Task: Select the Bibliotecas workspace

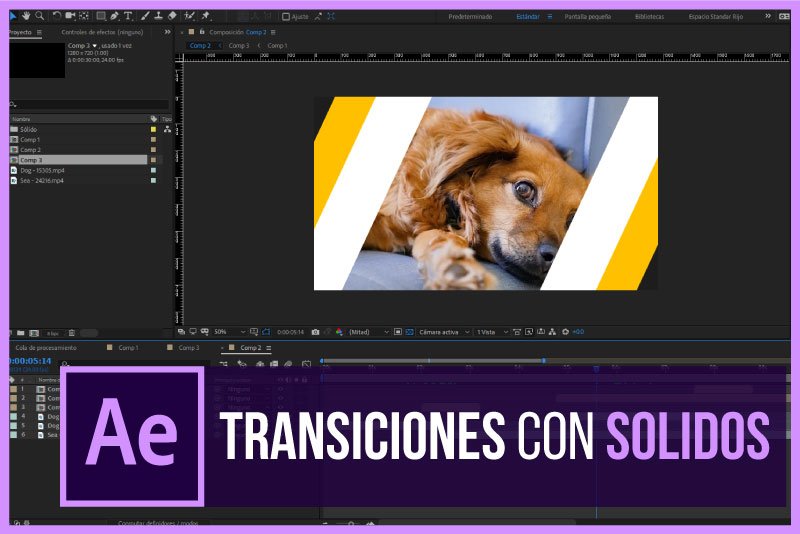Action: 649,17
